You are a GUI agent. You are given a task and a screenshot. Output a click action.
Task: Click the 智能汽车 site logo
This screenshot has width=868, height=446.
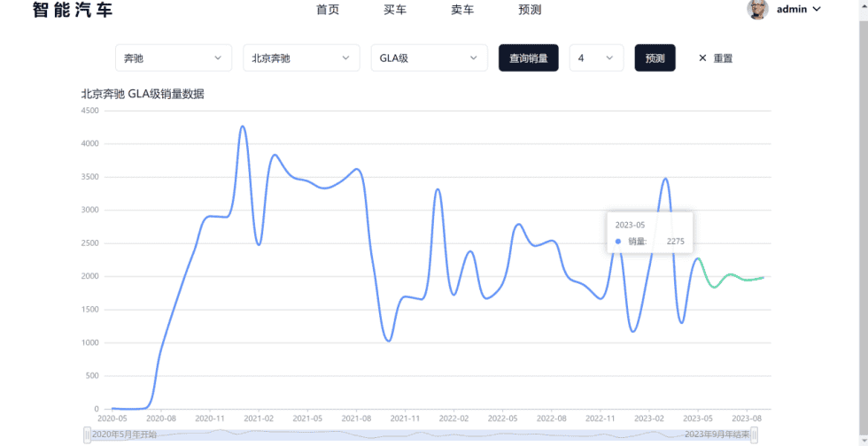coord(73,10)
